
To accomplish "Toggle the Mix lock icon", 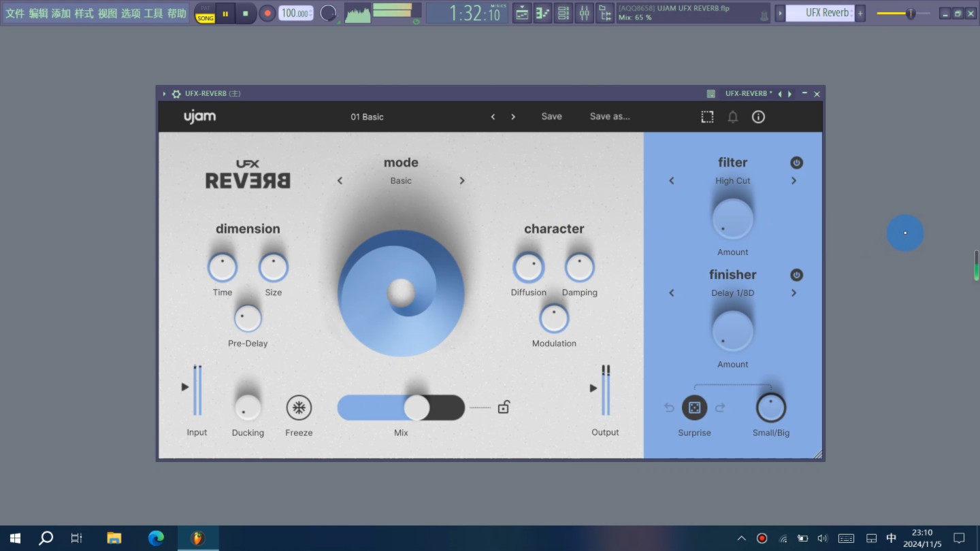I will (504, 407).
